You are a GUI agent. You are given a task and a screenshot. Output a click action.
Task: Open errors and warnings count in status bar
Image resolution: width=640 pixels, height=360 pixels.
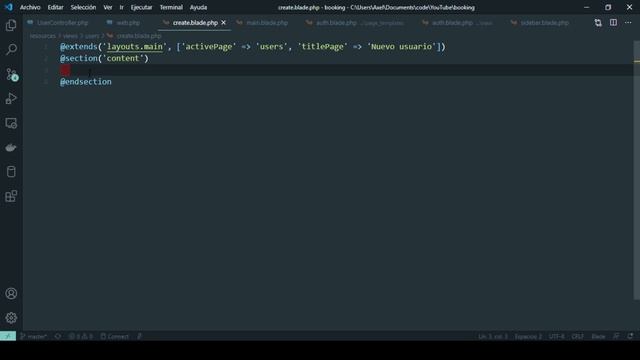(80, 336)
